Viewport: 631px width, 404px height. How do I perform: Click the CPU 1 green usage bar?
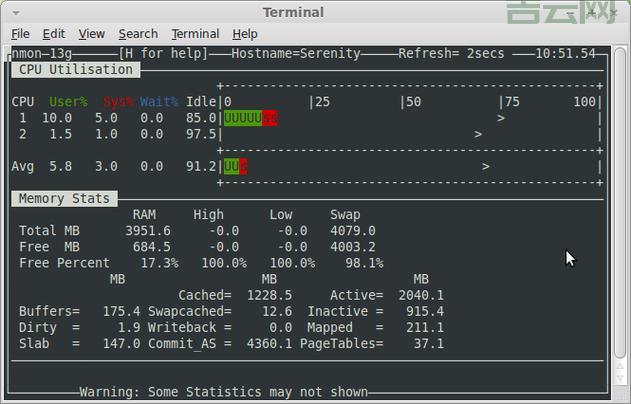pos(243,118)
